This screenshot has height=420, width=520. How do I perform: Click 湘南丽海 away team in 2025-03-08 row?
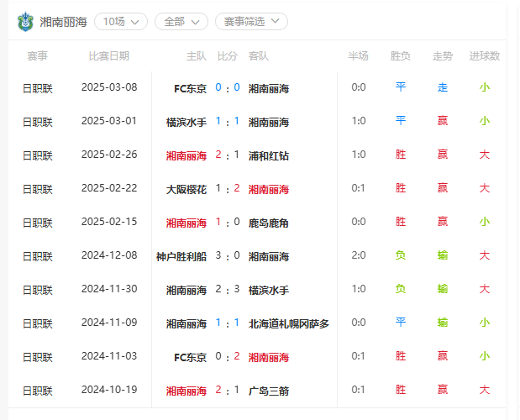[x=269, y=88]
